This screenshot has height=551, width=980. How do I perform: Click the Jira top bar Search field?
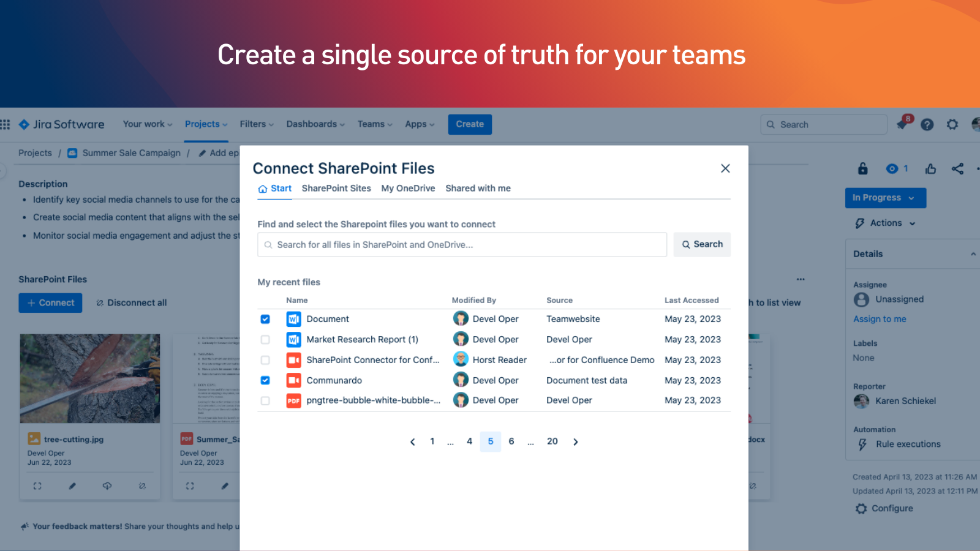[824, 124]
